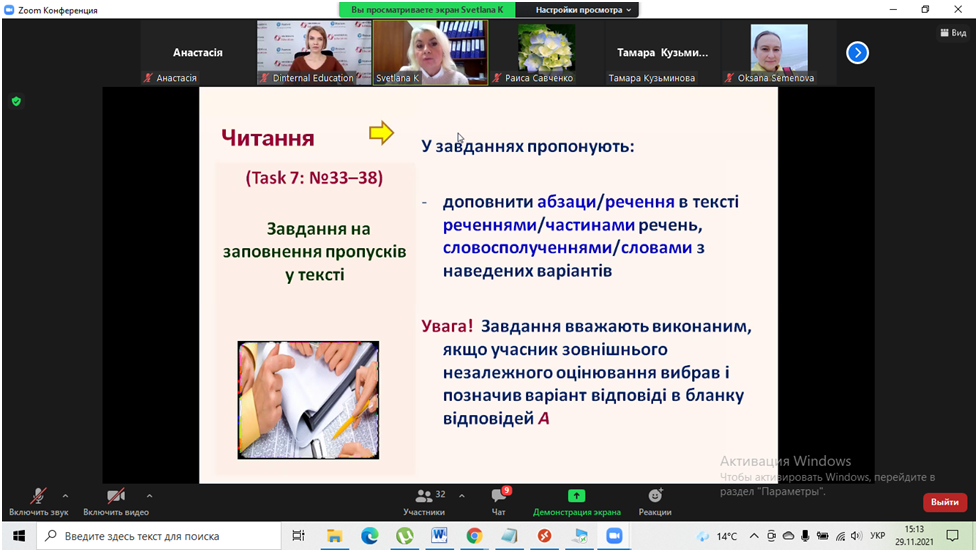Image resolution: width=978 pixels, height=552 pixels.
Task: Open the Вид layout menu
Action: [954, 32]
